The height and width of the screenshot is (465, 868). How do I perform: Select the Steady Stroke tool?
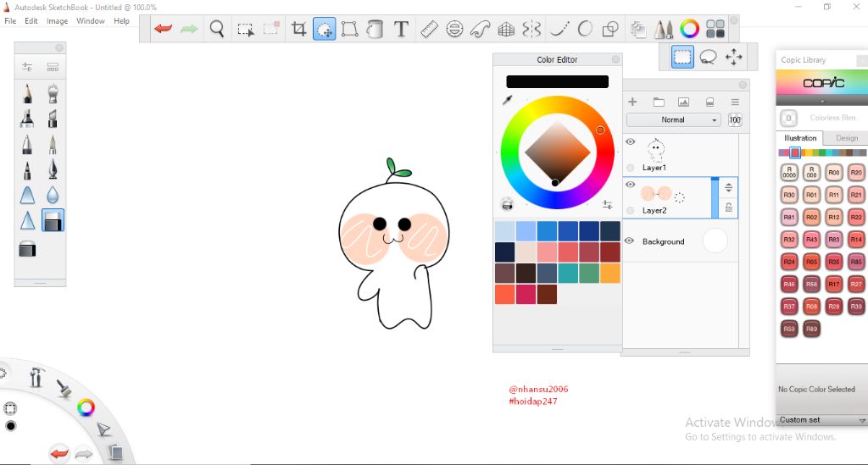click(x=559, y=29)
